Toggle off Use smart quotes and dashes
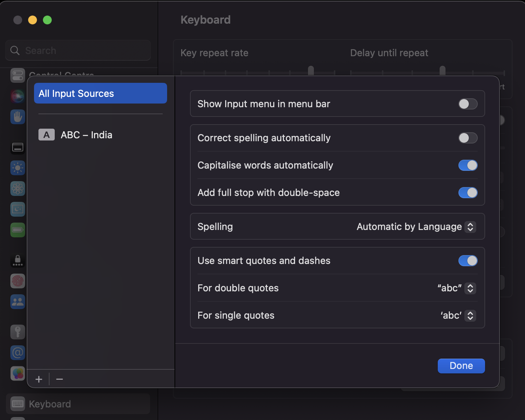The image size is (525, 420). (x=468, y=261)
